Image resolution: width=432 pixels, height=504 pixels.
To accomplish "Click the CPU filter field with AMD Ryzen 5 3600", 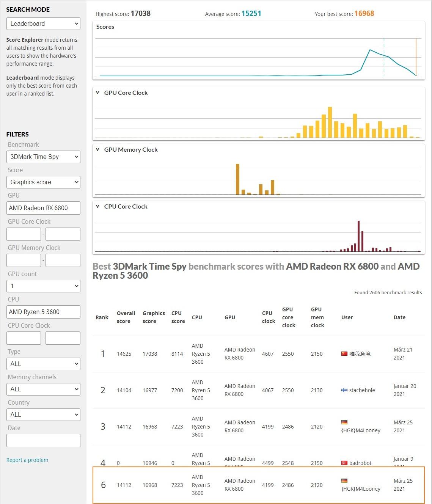I will pyautogui.click(x=43, y=312).
